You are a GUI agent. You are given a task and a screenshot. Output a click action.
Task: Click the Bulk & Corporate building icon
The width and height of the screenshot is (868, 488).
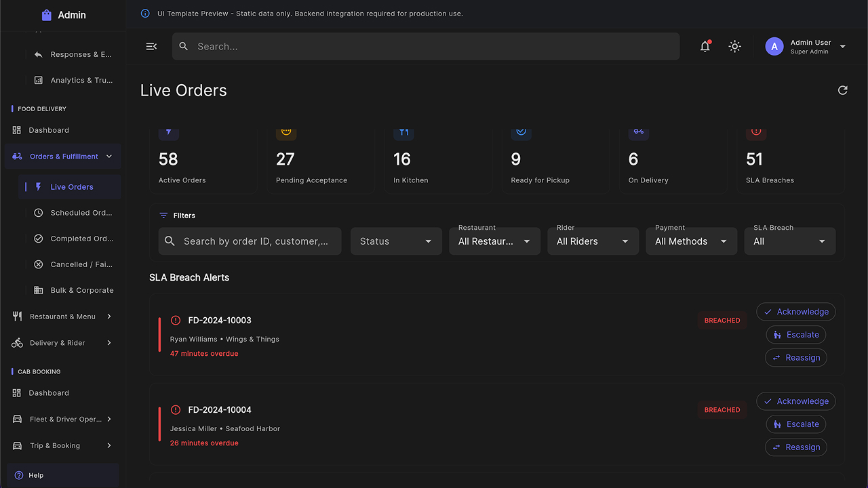[39, 290]
